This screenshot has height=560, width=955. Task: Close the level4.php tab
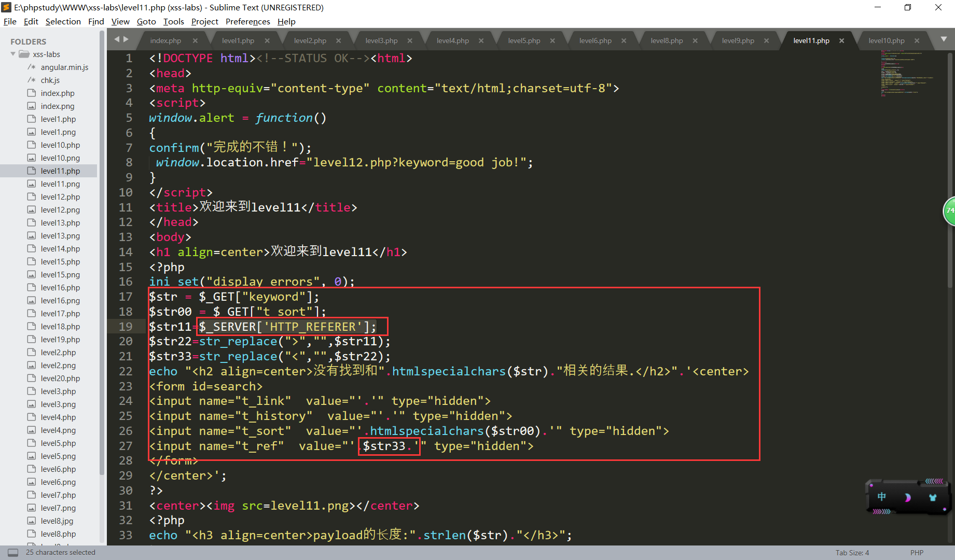pyautogui.click(x=481, y=40)
